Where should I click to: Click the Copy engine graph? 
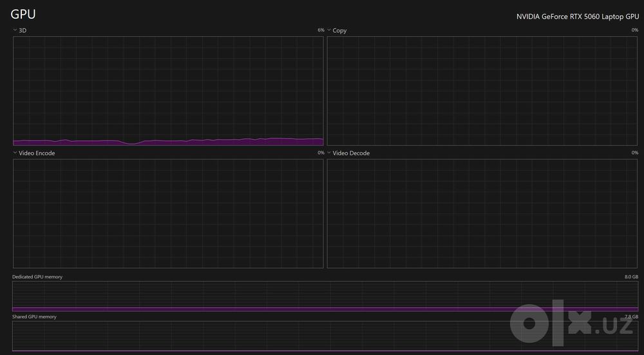482,91
